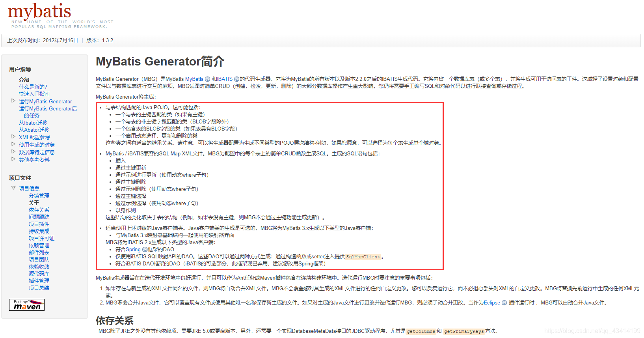The image size is (644, 338).
Task: Click the MyBatis link in intro paragraph
Action: tap(194, 79)
